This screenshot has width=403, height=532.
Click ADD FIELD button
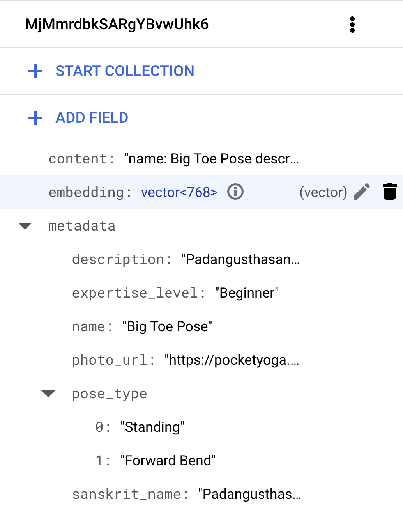click(x=92, y=118)
